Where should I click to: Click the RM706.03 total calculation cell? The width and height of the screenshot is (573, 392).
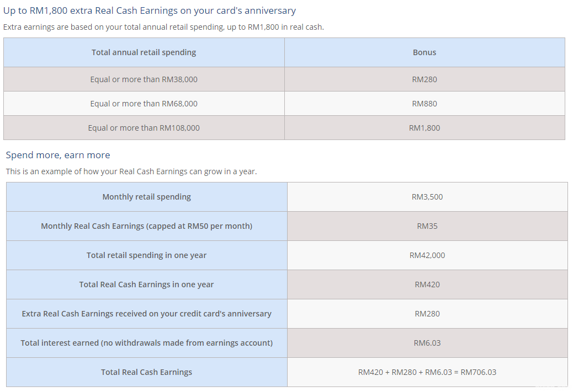427,372
